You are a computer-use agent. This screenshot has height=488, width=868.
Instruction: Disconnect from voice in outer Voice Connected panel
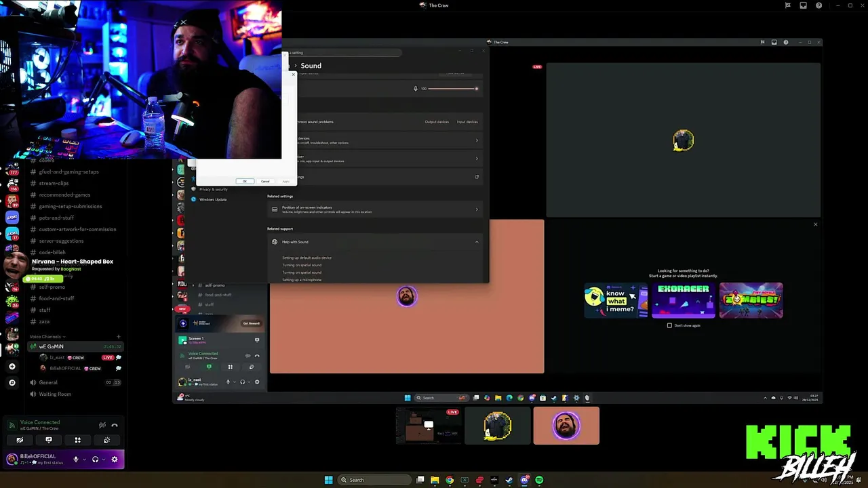coord(114,425)
